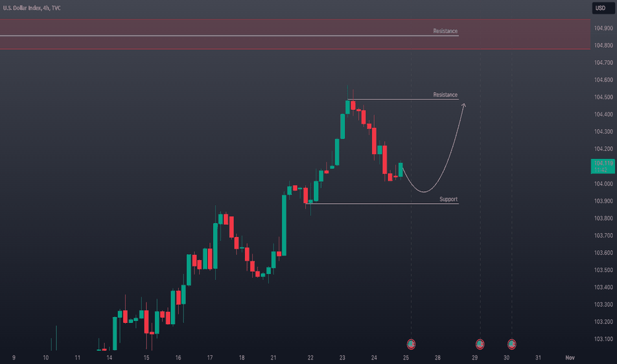Click date 22 on the time axis

[x=310, y=357]
